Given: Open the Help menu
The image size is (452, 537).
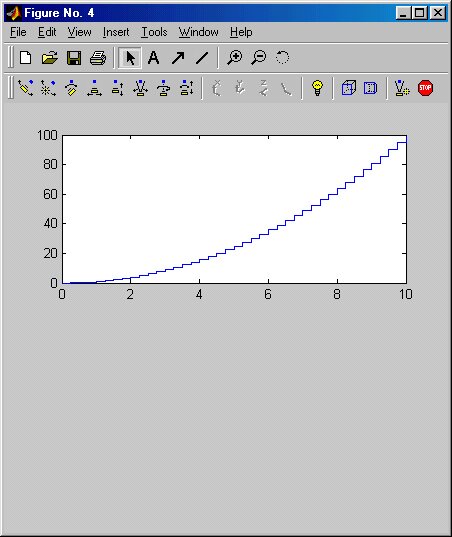Looking at the screenshot, I should 241,32.
